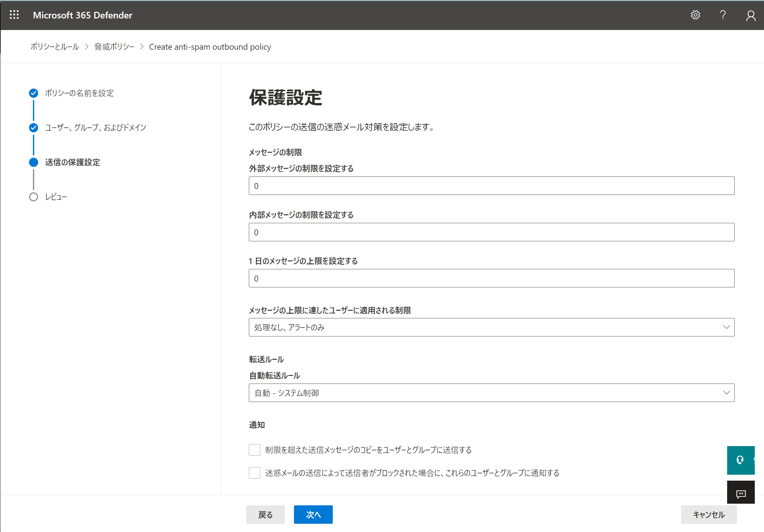The height and width of the screenshot is (532, 764).
Task: Click checkmark icon beside ユーザー、グループ、およびドメイン
Action: [34, 128]
